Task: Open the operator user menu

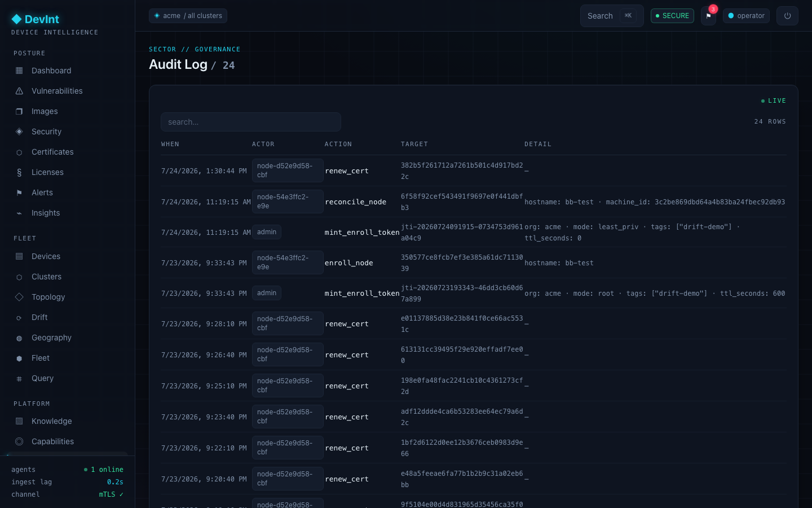Action: 746,16
